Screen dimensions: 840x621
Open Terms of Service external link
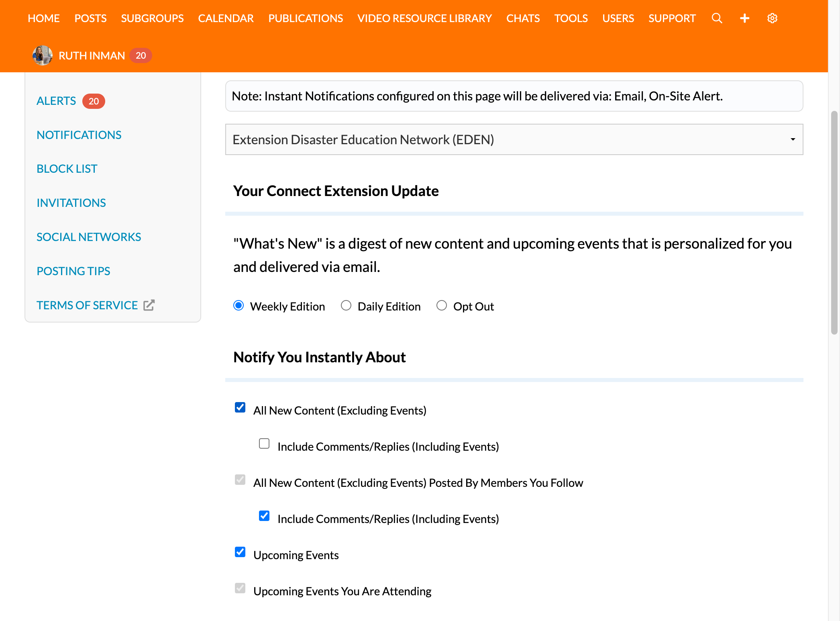pos(96,305)
